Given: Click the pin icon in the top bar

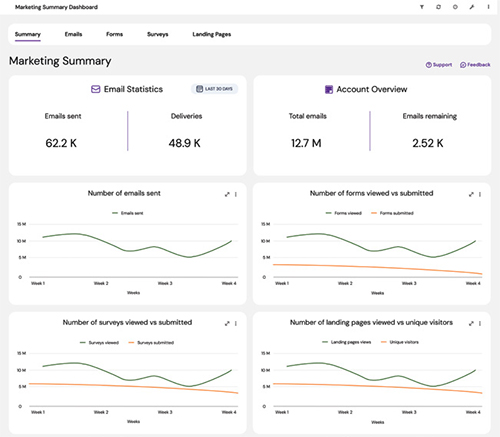Looking at the screenshot, I should click(x=472, y=7).
